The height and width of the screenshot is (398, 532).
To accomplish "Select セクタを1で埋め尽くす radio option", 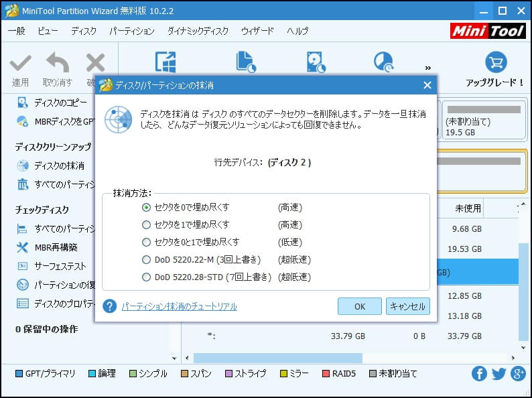I will pyautogui.click(x=146, y=224).
